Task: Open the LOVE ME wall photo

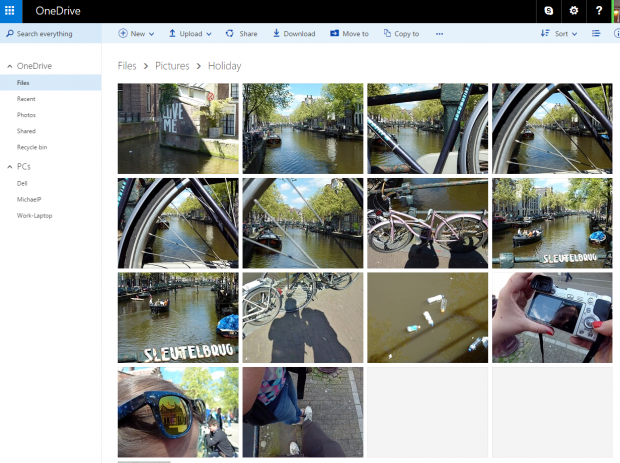Action: pos(178,129)
